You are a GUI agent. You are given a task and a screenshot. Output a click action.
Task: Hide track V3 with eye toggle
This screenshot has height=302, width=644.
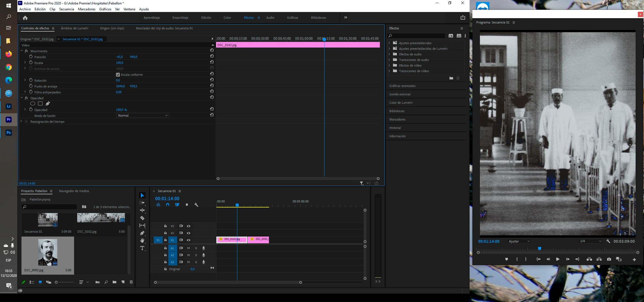coord(189,226)
